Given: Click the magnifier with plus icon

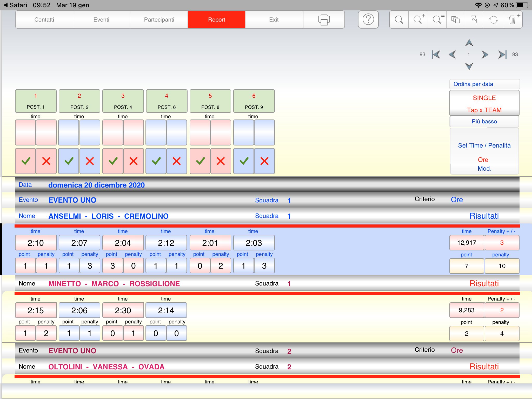Looking at the screenshot, I should pyautogui.click(x=418, y=20).
